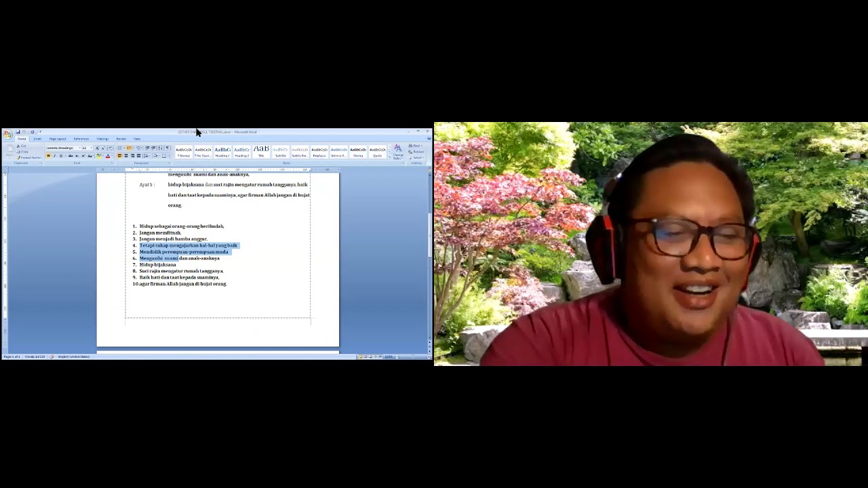Viewport: 868px width, 488px height.
Task: Redo the action from the Quick Access Toolbar
Action: pos(33,132)
